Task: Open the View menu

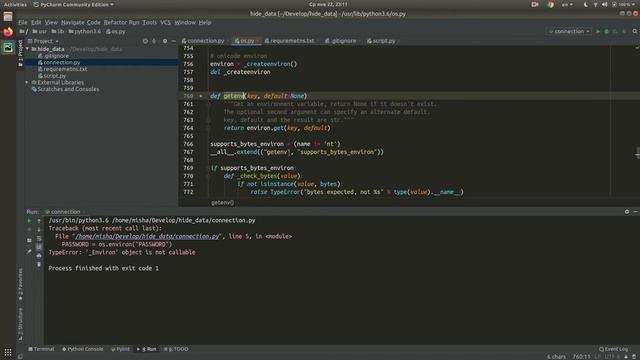Action: click(x=51, y=22)
